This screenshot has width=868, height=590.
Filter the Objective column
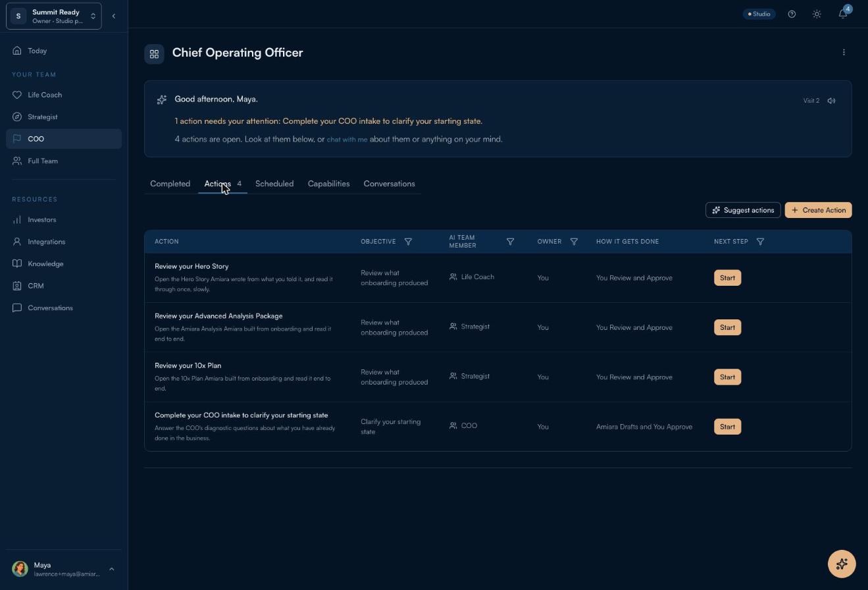click(x=408, y=242)
